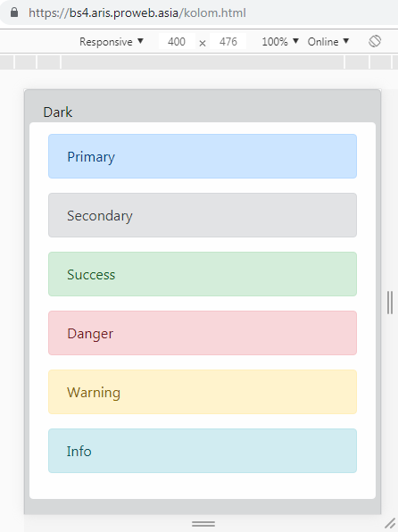Viewport: 398px width, 532px height.
Task: Click the Dark alert label
Action: point(58,112)
